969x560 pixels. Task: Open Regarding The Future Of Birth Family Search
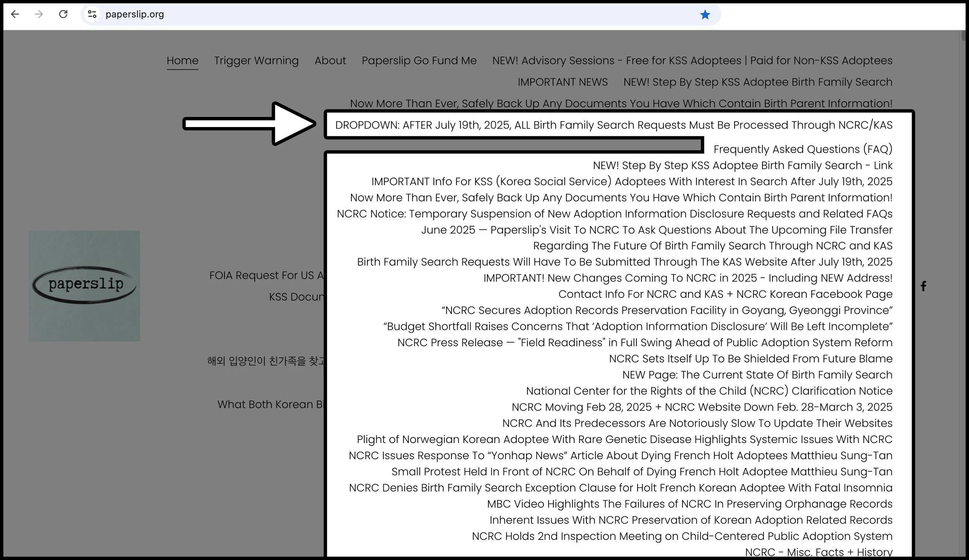coord(713,246)
